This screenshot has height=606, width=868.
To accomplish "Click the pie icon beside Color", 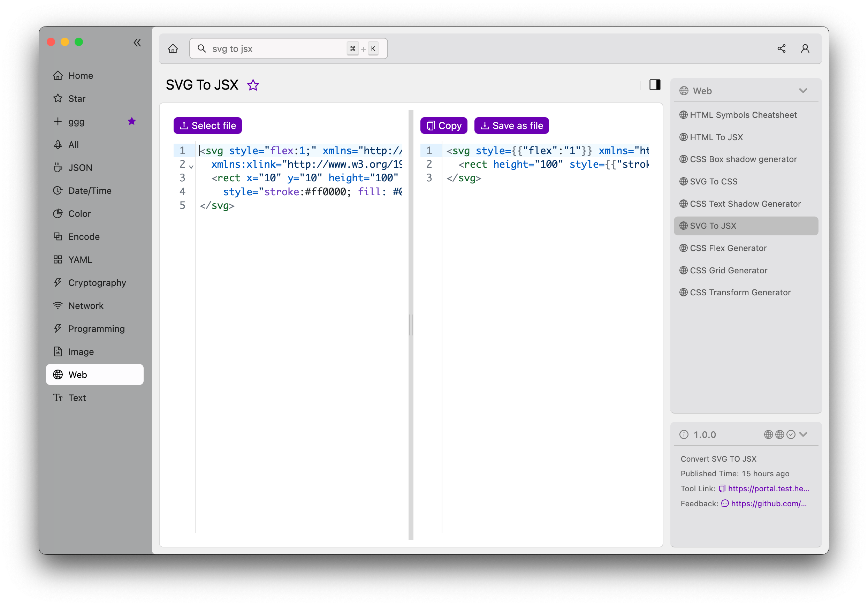I will [x=58, y=214].
